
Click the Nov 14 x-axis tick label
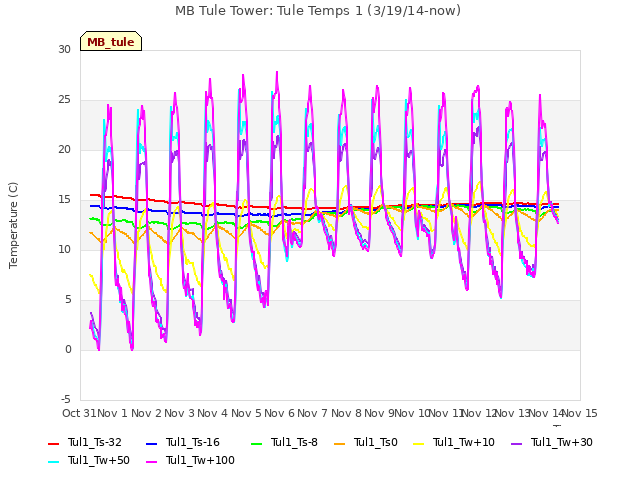546,413
